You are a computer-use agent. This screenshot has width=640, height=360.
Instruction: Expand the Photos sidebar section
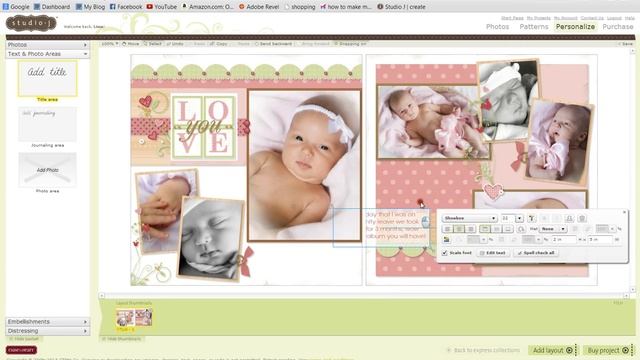(x=47, y=44)
